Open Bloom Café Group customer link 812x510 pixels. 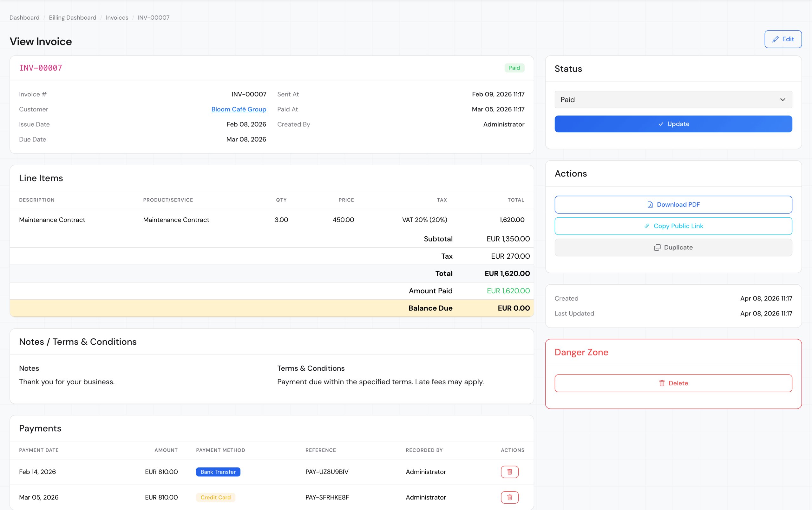(238, 109)
